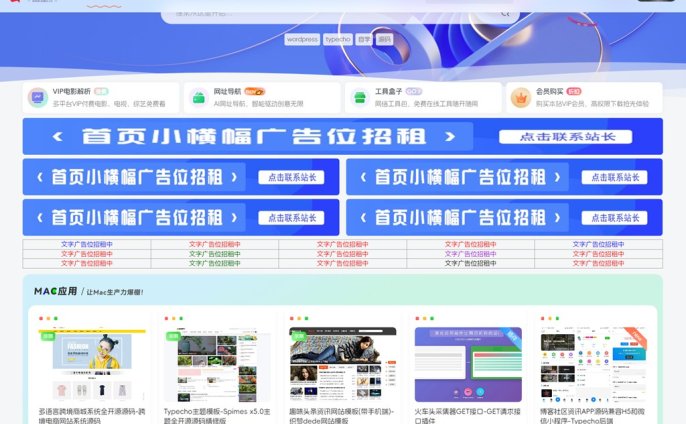Select the typecho search tag
Image resolution: width=686 pixels, height=424 pixels.
pyautogui.click(x=338, y=39)
